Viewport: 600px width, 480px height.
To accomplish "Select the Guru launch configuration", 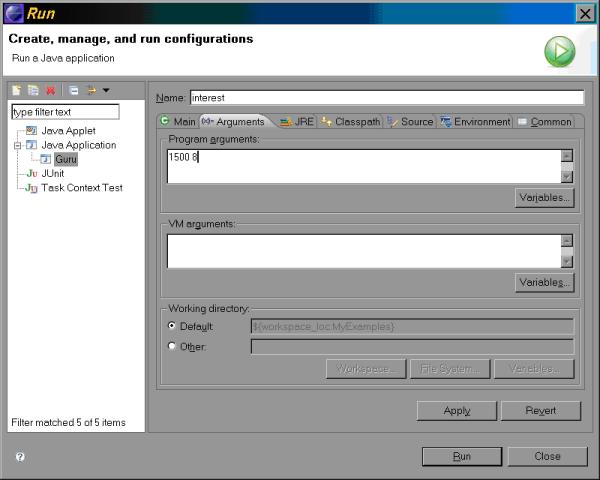I will tap(66, 159).
